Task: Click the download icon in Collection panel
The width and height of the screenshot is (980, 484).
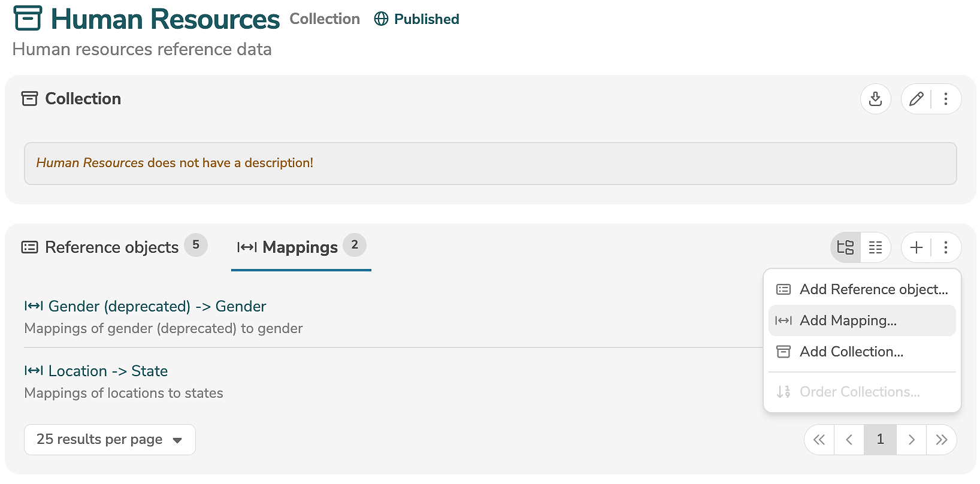Action: click(x=875, y=99)
